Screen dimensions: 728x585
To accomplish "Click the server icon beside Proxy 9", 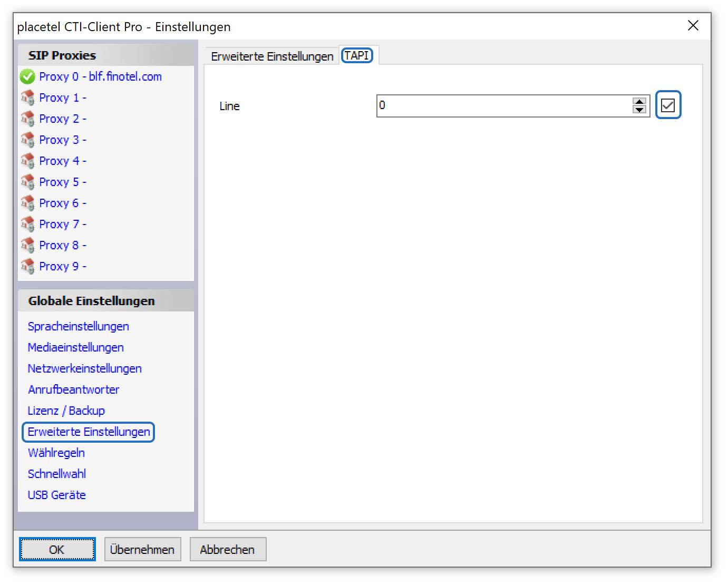I will (27, 267).
